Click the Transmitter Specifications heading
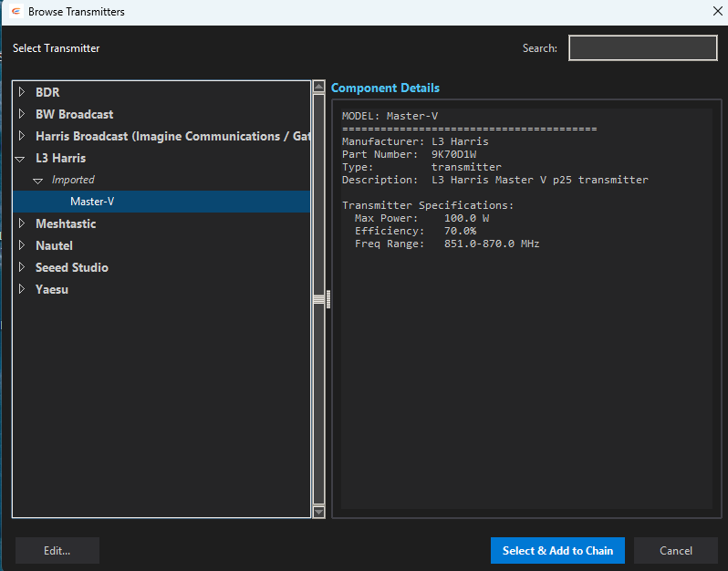728x571 pixels. [428, 205]
